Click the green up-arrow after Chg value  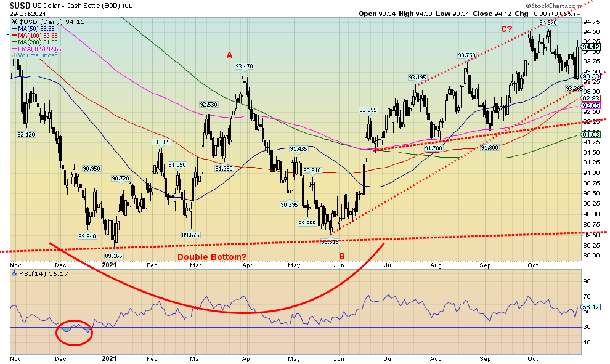point(578,12)
